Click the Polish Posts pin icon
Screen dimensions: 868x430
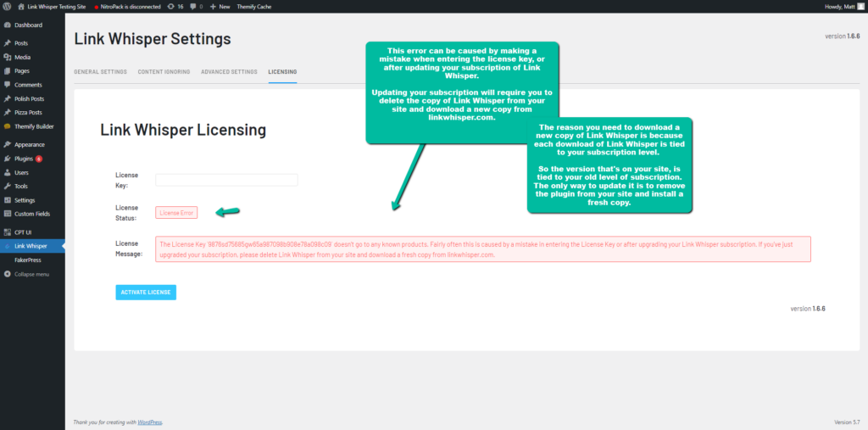click(7, 98)
